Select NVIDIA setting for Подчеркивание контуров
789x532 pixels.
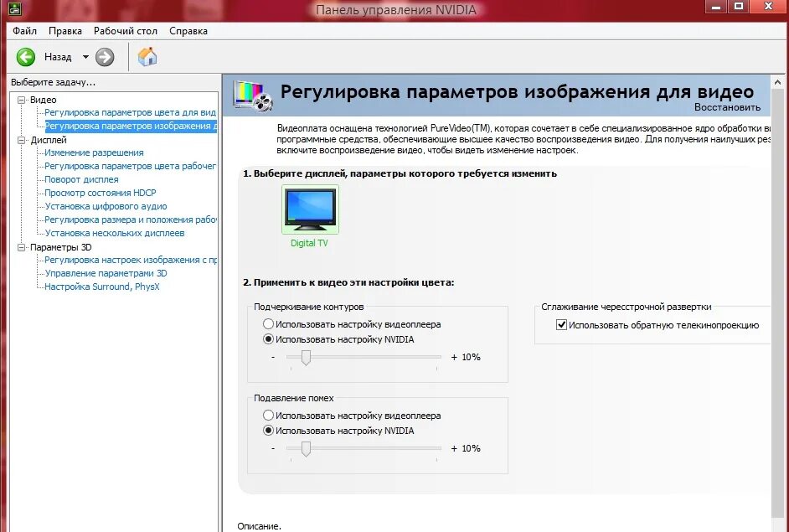[268, 339]
